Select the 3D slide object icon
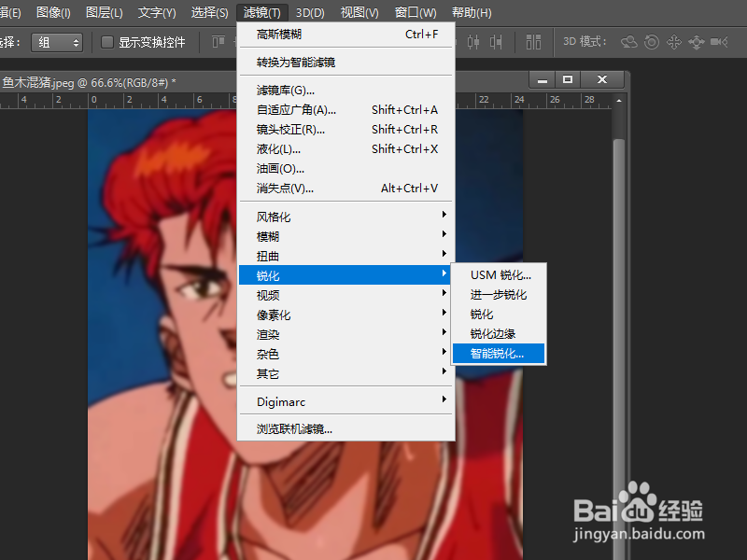This screenshot has height=560, width=747. click(x=697, y=42)
